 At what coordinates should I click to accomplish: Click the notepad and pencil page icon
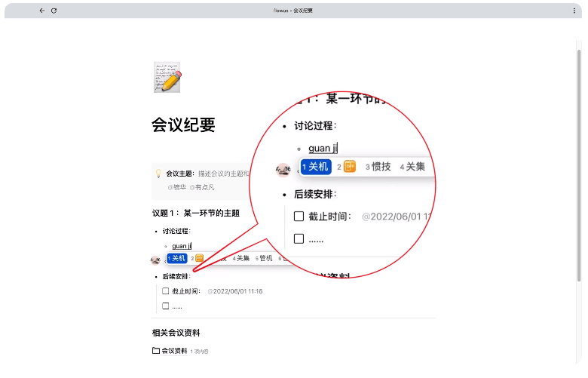pos(167,77)
